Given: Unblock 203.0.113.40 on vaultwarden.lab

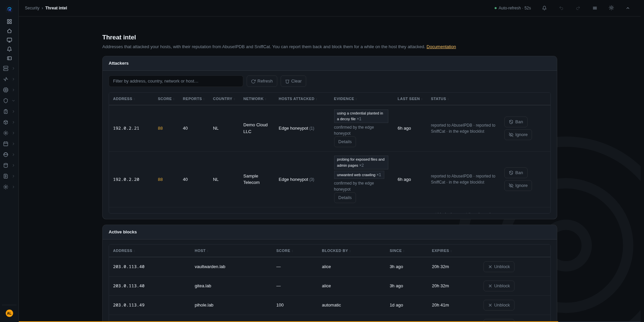Looking at the screenshot, I should pyautogui.click(x=499, y=267).
